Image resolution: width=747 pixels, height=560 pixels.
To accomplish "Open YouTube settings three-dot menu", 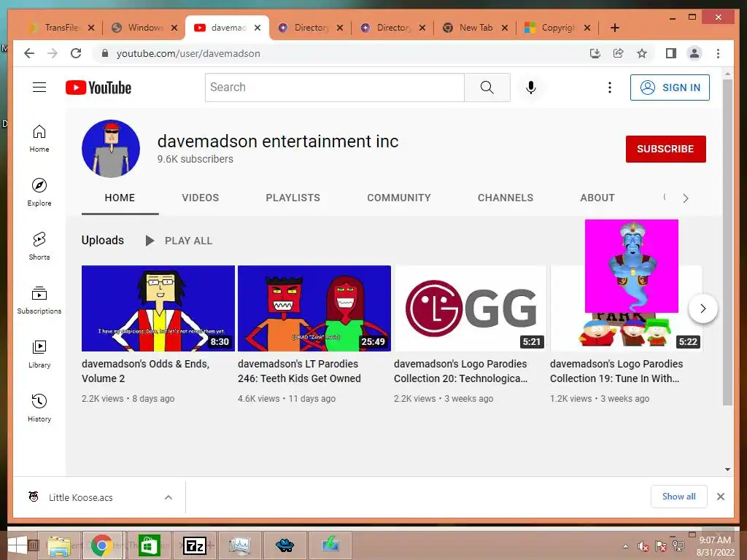I will tap(609, 87).
